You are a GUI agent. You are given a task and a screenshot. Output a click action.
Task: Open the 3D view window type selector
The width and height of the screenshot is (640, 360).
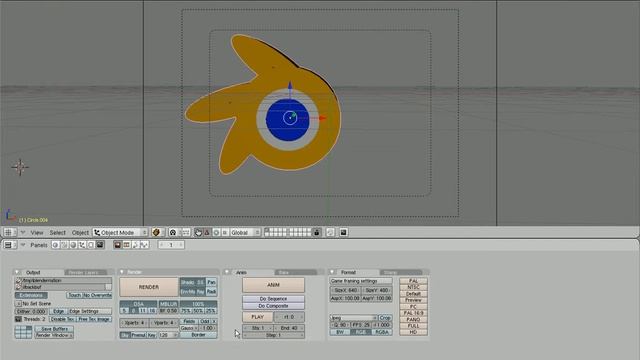coord(10,232)
